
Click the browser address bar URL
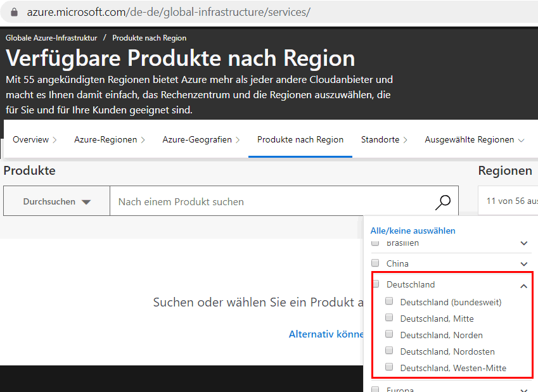click(x=169, y=12)
